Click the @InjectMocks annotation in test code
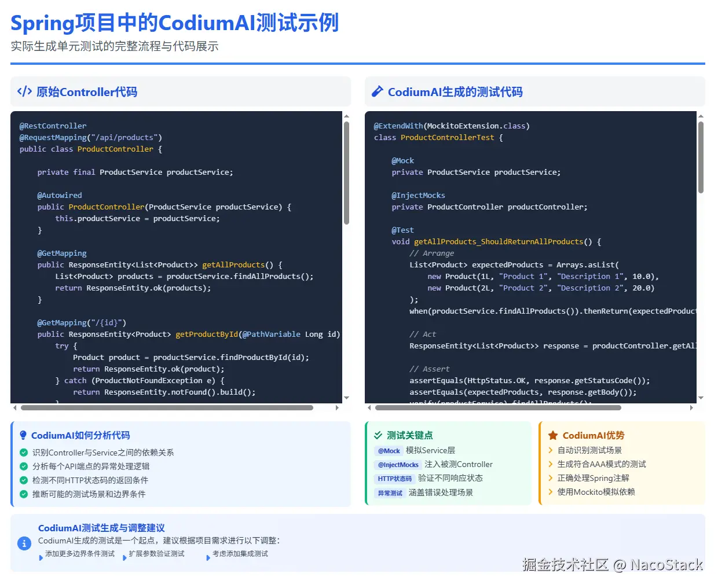The height and width of the screenshot is (588, 718). [x=418, y=195]
